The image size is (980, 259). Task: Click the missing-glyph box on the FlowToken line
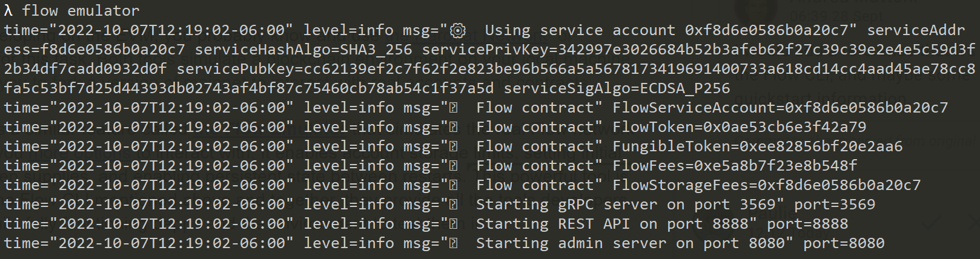(453, 127)
